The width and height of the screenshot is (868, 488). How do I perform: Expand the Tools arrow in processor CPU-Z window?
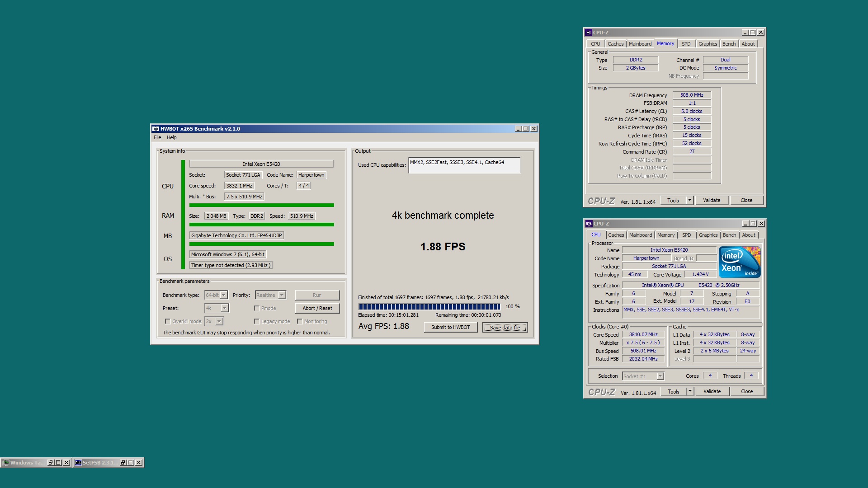pyautogui.click(x=690, y=391)
